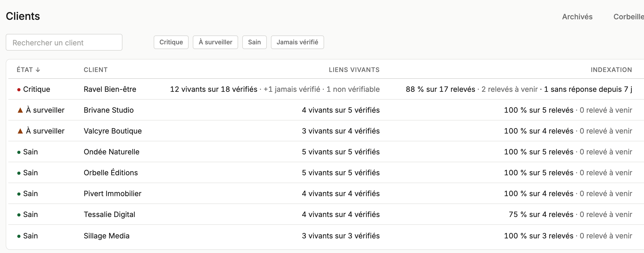The image size is (644, 253).
Task: Click '12 vivants sur 18 vérifiés' cell
Action: pyautogui.click(x=214, y=89)
